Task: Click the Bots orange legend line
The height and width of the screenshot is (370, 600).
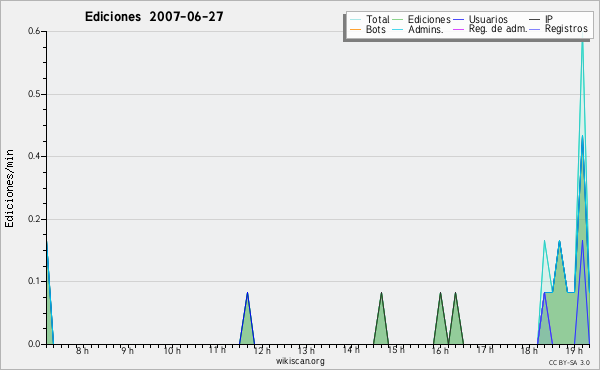Action: (x=355, y=29)
